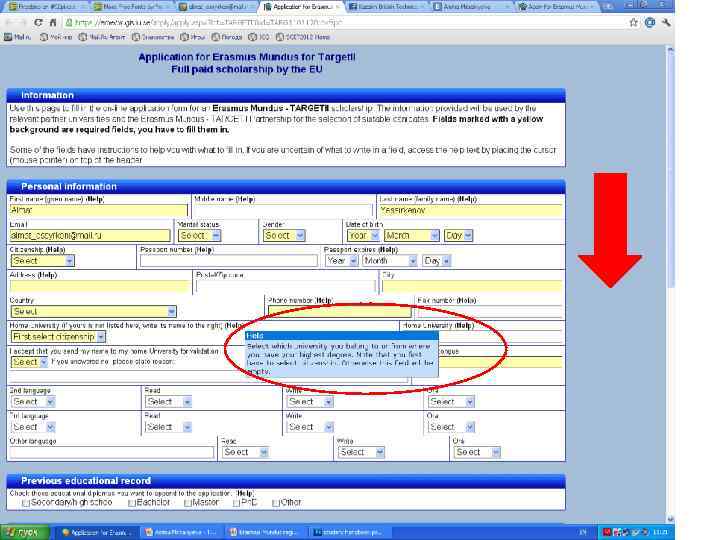Click the Windows Start button
720x540 pixels.
(24, 533)
